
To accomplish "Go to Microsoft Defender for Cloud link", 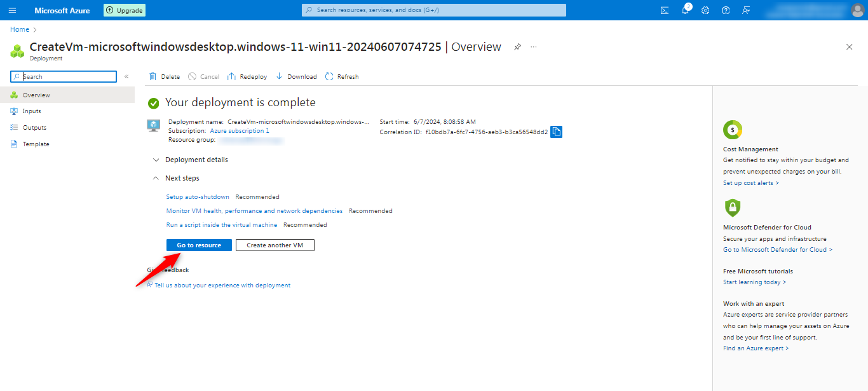I will point(778,250).
